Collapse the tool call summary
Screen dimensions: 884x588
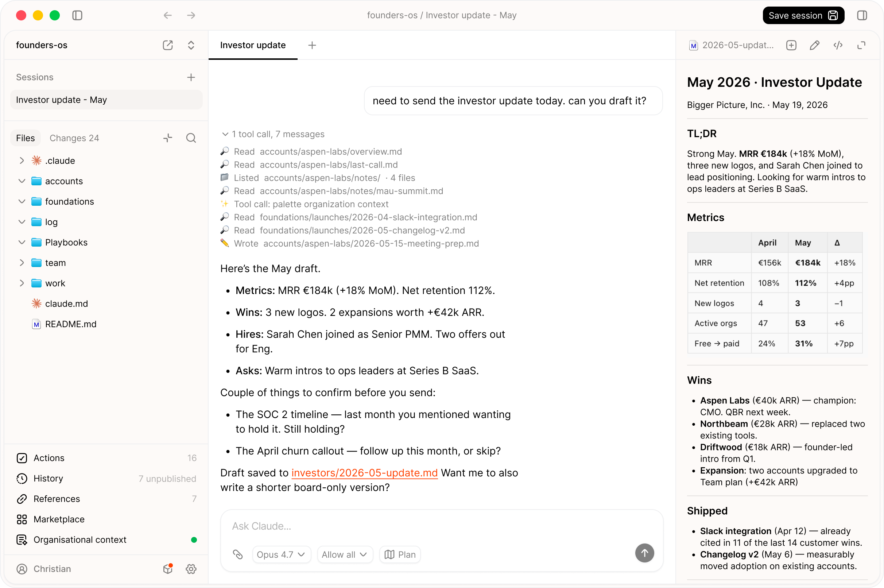(x=273, y=134)
